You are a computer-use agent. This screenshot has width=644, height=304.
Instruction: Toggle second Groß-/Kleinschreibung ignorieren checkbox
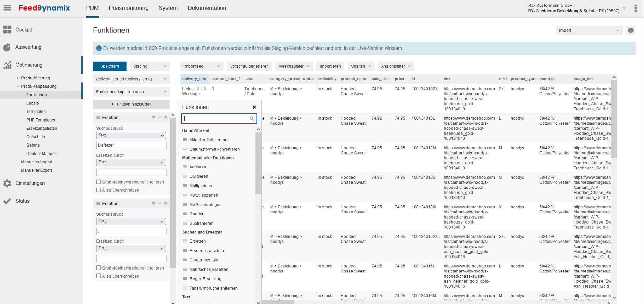[99, 268]
